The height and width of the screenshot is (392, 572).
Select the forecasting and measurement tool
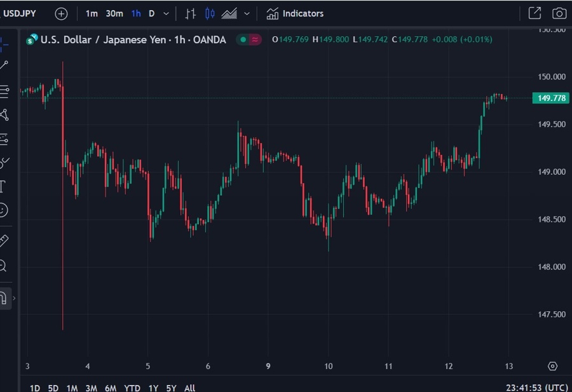pyautogui.click(x=4, y=139)
